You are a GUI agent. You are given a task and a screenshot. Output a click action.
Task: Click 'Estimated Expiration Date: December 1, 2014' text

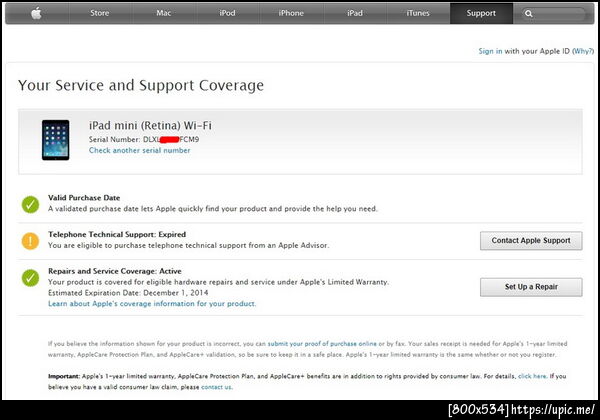(x=128, y=293)
